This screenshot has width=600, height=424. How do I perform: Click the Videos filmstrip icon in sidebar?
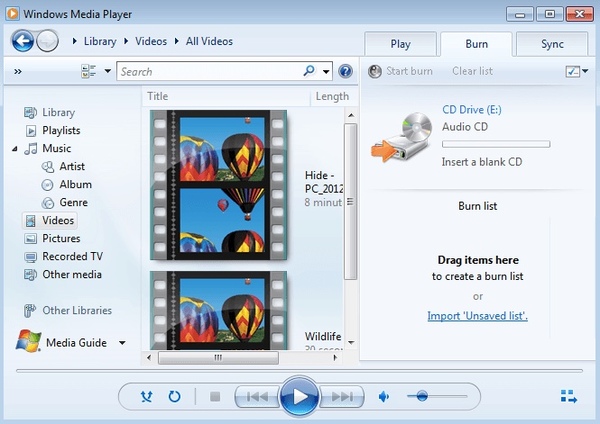(30, 221)
